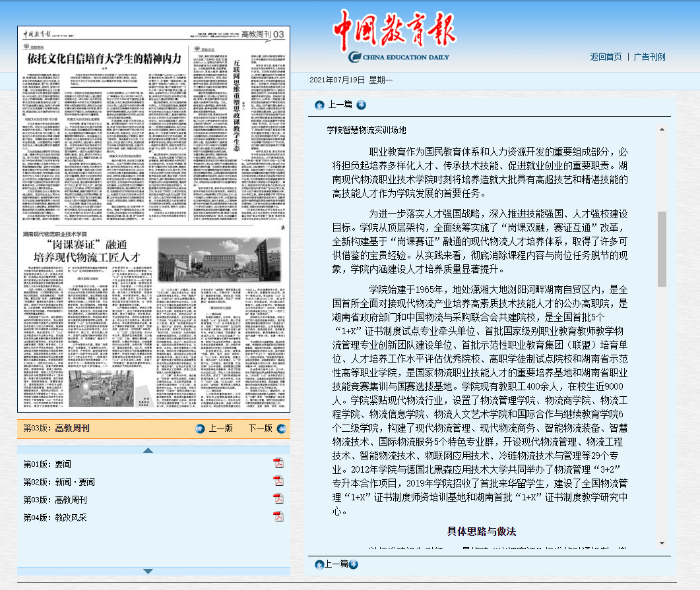700x590 pixels.
Task: Open PDF icon for 第04版 教改风采
Action: tap(278, 517)
